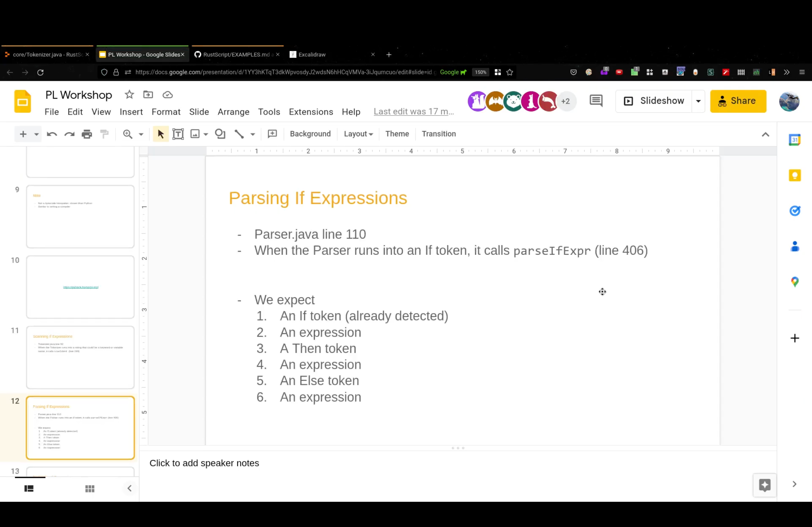Select the line tool

239,134
